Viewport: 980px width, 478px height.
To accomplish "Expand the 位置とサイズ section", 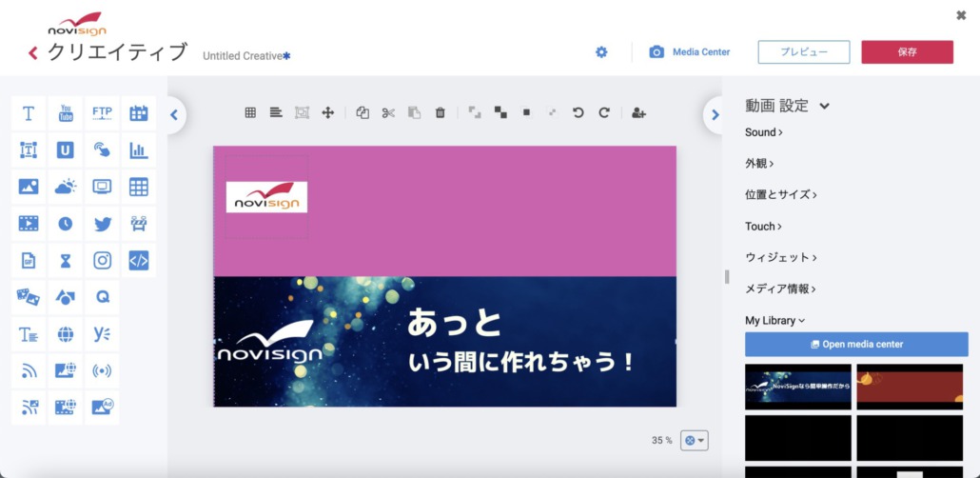I will [x=780, y=194].
